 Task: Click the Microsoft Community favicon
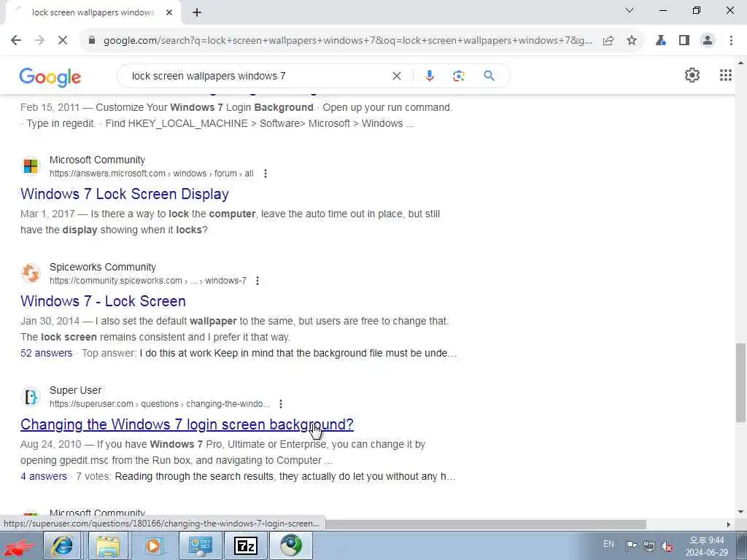31,166
